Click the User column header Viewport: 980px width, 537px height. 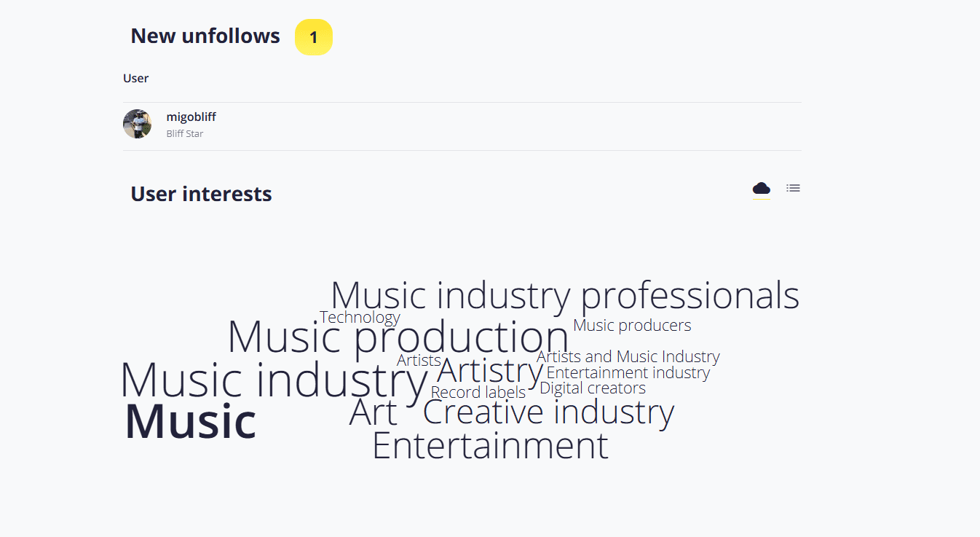[135, 78]
